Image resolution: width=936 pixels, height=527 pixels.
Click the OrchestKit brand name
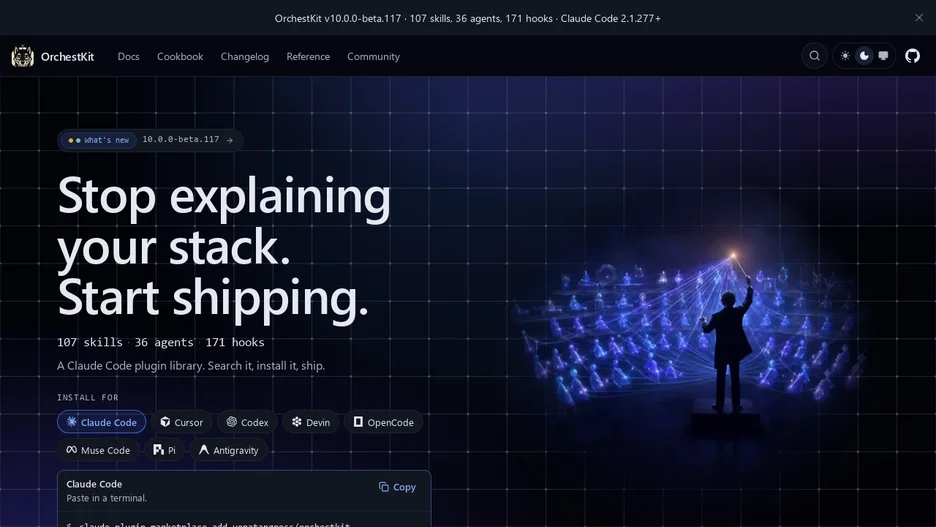coord(67,57)
